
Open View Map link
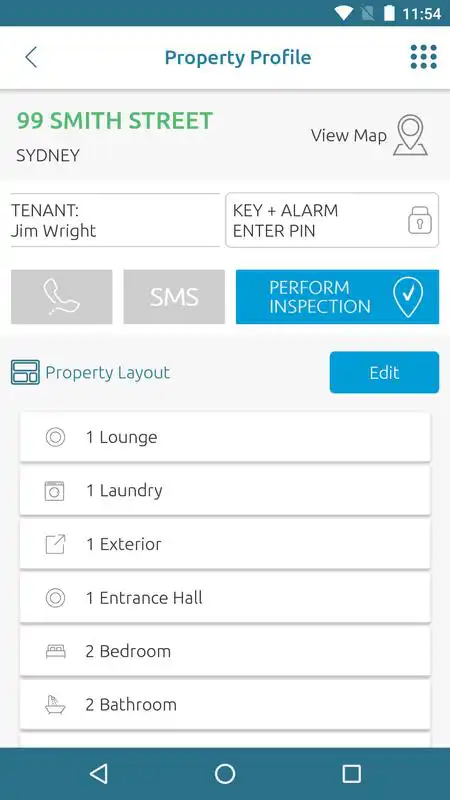pyautogui.click(x=349, y=136)
